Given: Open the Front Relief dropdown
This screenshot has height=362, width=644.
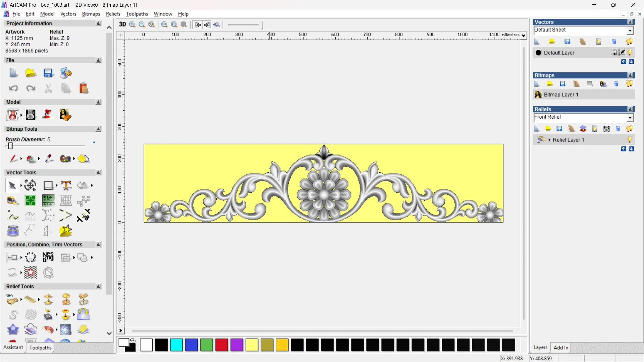Looking at the screenshot, I should (x=630, y=118).
